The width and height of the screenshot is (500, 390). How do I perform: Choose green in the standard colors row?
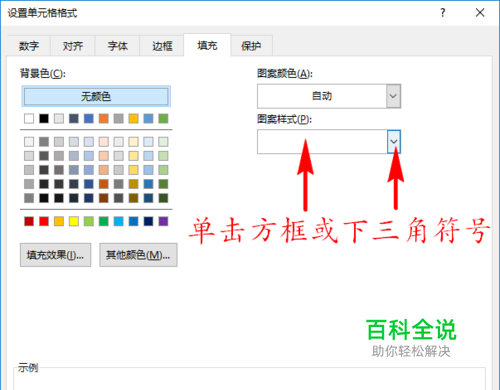104,221
